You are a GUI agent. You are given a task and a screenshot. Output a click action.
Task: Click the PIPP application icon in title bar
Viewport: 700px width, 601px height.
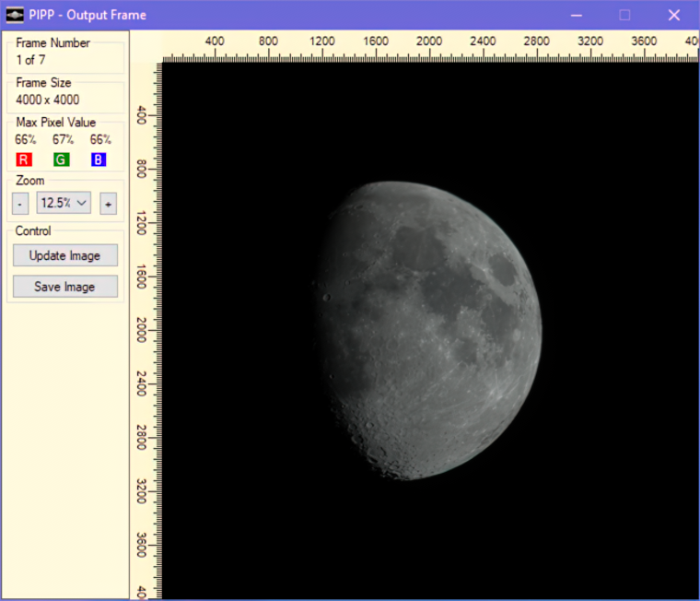[x=15, y=15]
